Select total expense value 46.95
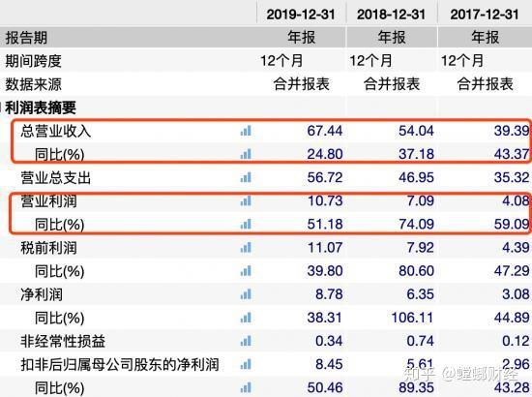This screenshot has width=532, height=397. (416, 177)
